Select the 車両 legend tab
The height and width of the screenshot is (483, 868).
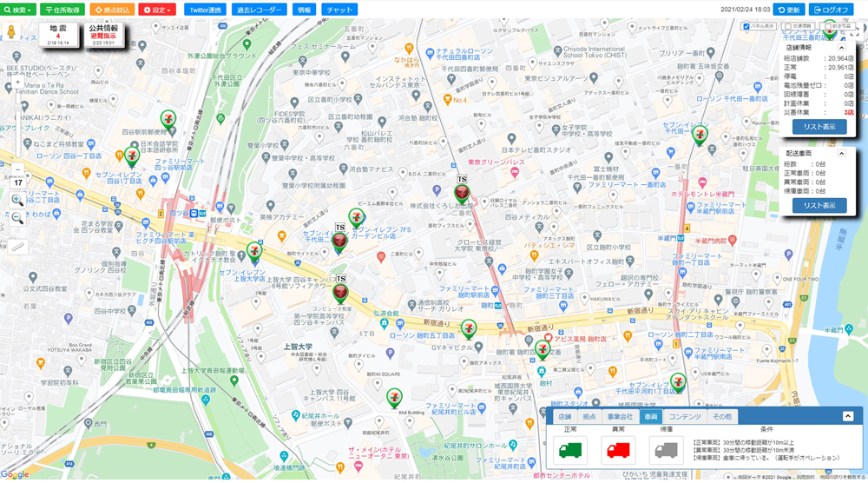point(650,416)
